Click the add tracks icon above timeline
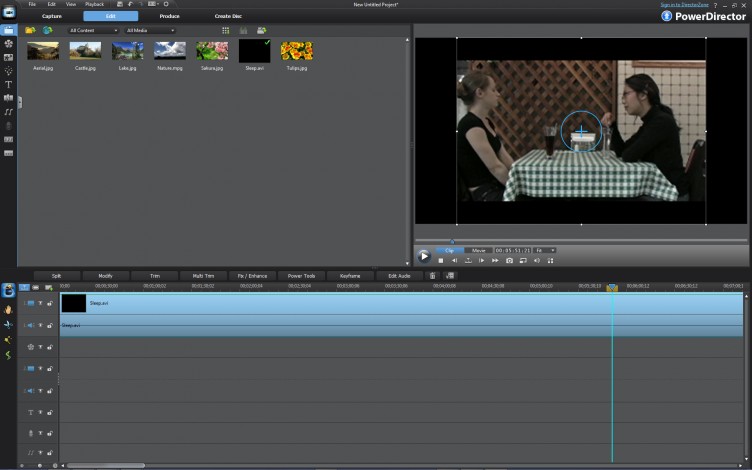 coord(48,287)
